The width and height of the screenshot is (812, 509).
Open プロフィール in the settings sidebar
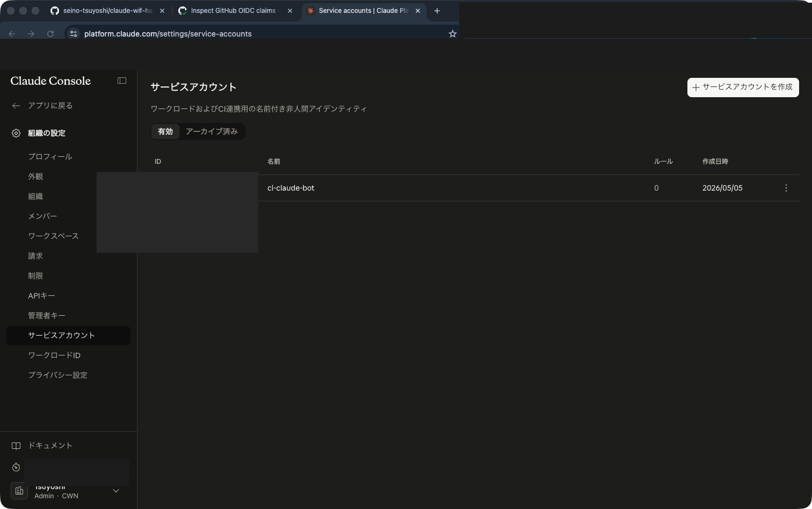[50, 157]
